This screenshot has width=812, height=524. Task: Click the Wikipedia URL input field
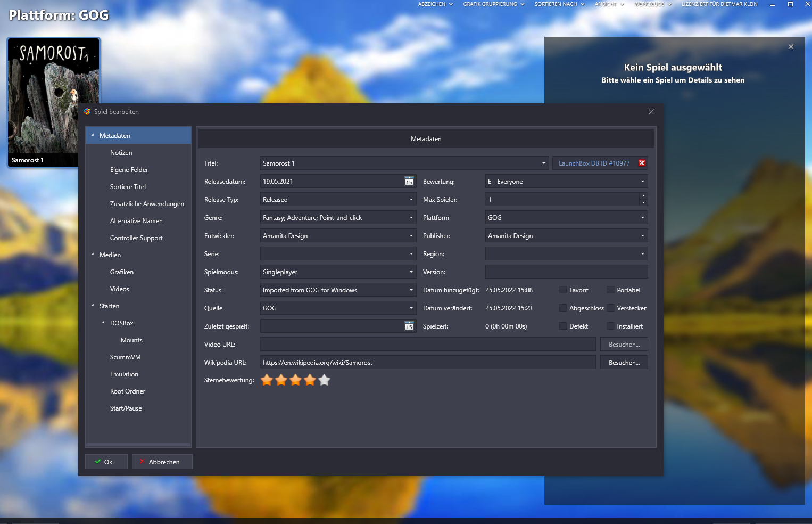click(428, 363)
